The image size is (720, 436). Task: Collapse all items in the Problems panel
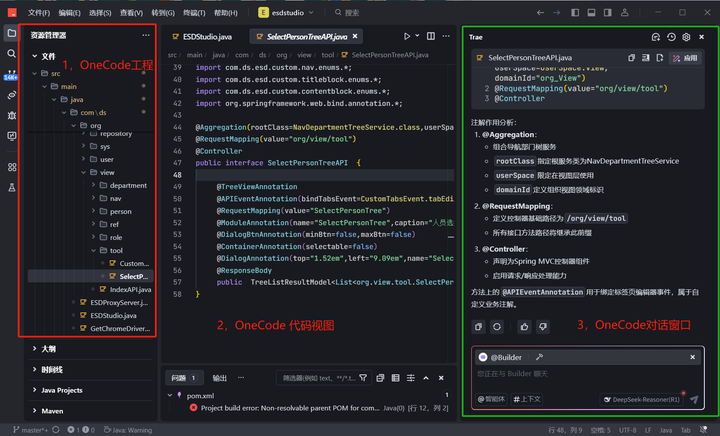380,378
